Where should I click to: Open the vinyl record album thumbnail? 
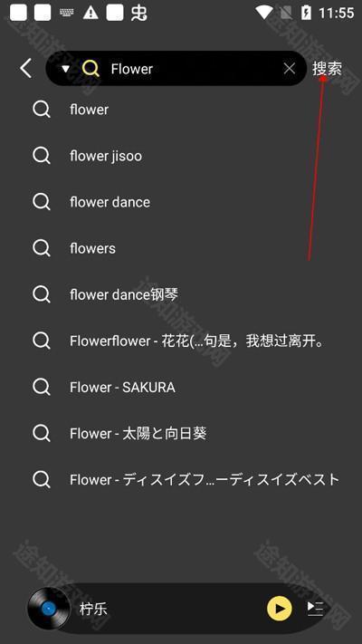(49, 609)
